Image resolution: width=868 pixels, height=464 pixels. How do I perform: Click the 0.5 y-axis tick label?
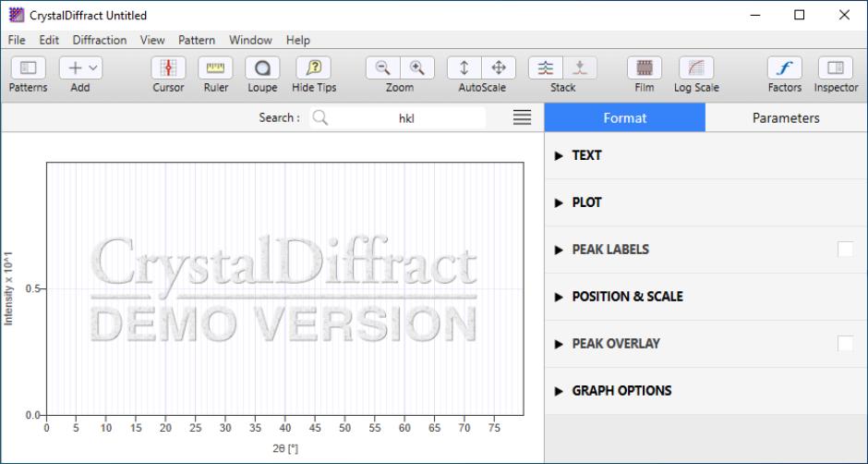coord(32,288)
